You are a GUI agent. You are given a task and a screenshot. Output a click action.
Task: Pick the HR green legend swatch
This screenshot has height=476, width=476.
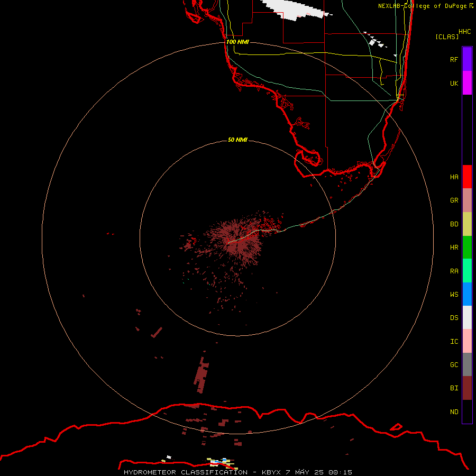[467, 248]
